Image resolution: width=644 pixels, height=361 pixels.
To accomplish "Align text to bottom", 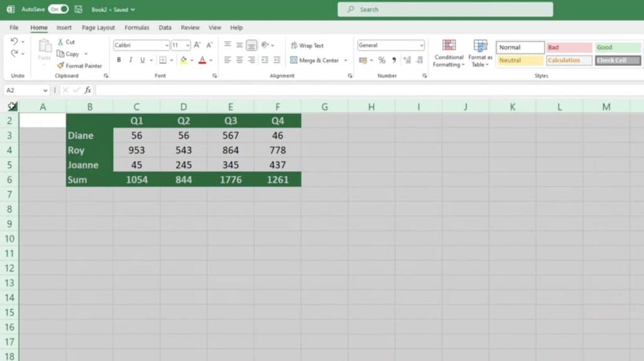I will [x=252, y=45].
